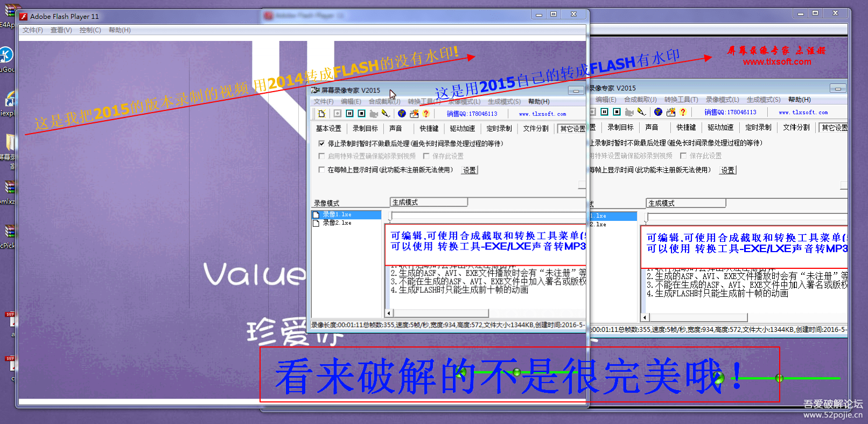
Task: Open the 转换工具(T) menu in the right recorder window
Action: click(681, 100)
